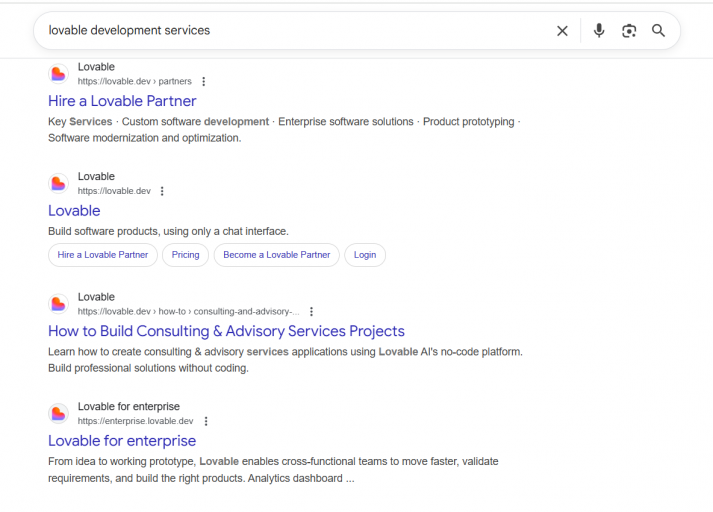This screenshot has width=713, height=512.
Task: Open "How to Build Consulting & Advisory Services Projects"
Action: 226,331
